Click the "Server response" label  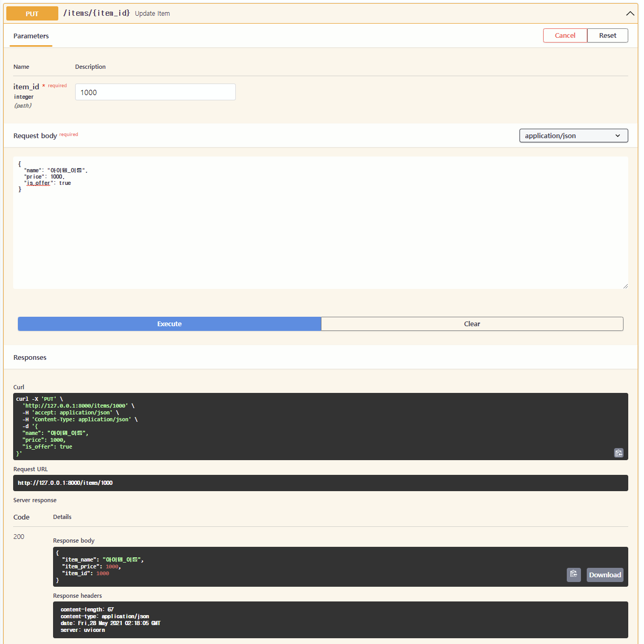tap(35, 500)
